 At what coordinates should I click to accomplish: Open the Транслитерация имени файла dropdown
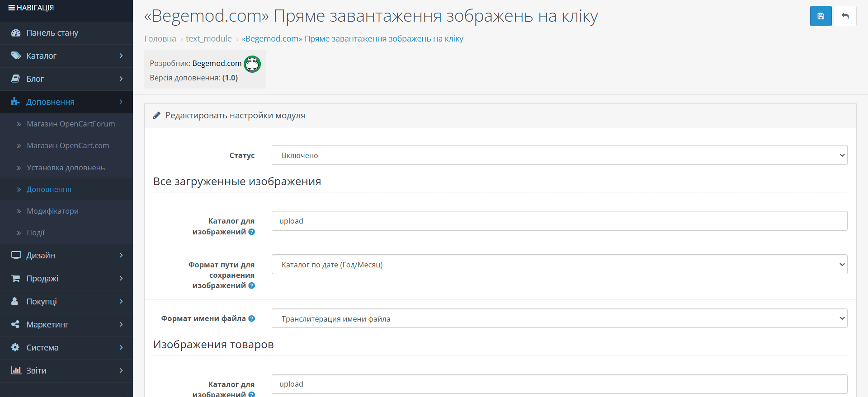(559, 318)
